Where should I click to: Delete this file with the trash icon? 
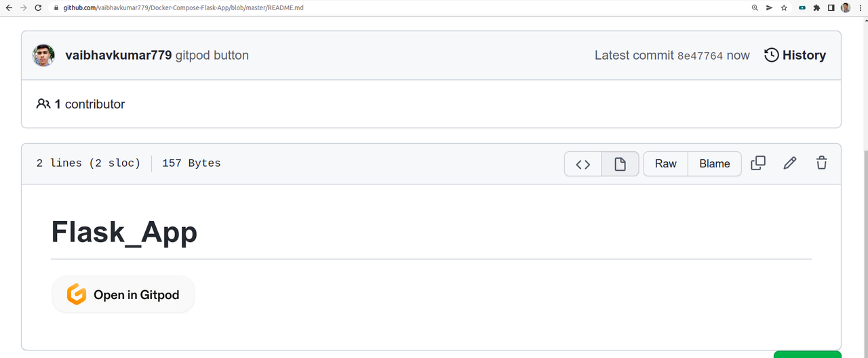821,163
